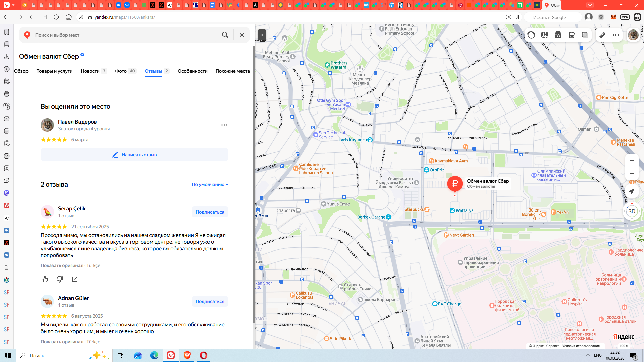This screenshot has height=362, width=644.
Task: Subscribe to Serap Çelik
Action: pos(210,212)
